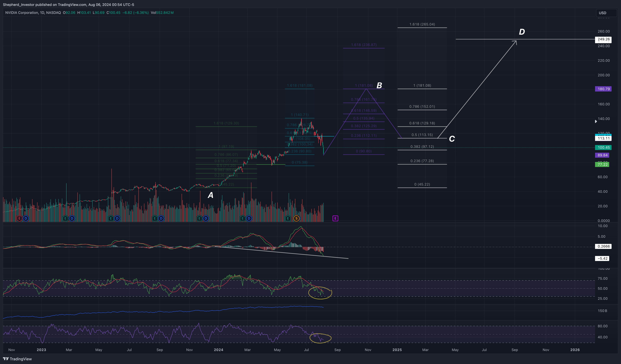
Task: Click the dividend D marker beside the red E
Action: (x=26, y=218)
